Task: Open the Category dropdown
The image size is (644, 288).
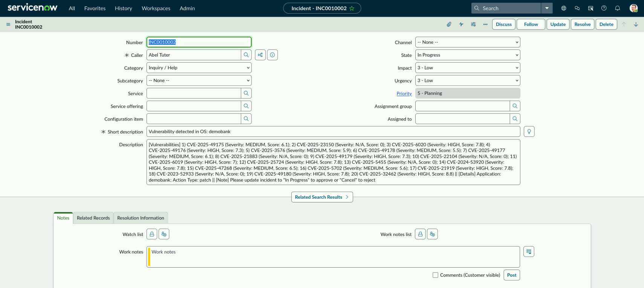Action: (199, 68)
